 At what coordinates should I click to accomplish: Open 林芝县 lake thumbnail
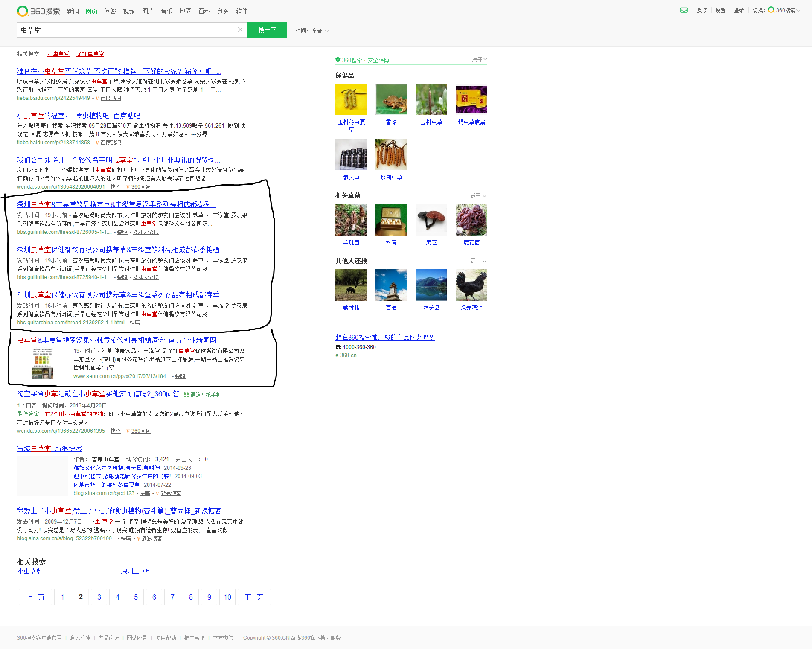tap(431, 285)
